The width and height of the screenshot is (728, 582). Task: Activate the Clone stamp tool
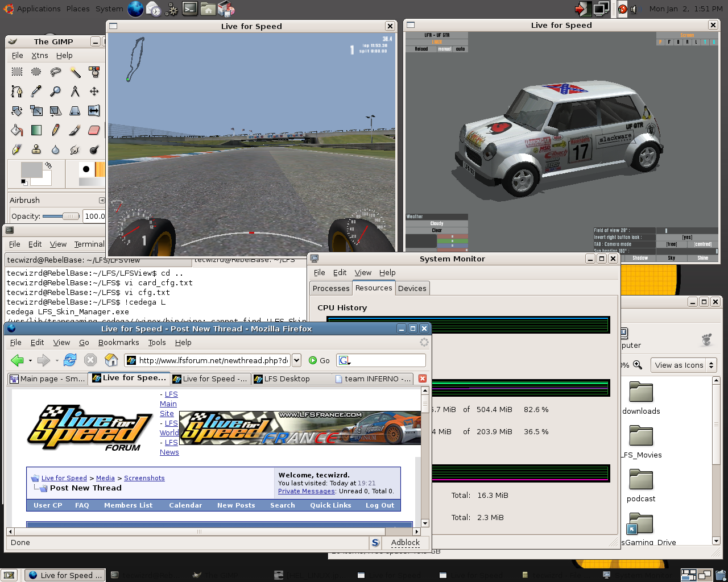36,149
